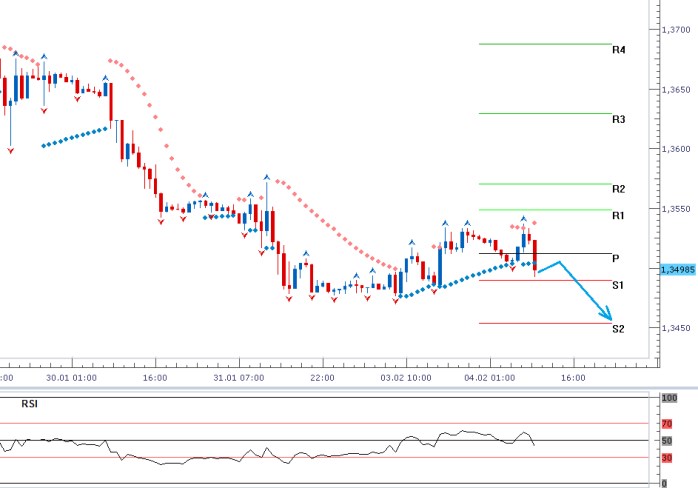The height and width of the screenshot is (488, 698).
Task: Click the R2 pivot level label
Action: click(618, 189)
